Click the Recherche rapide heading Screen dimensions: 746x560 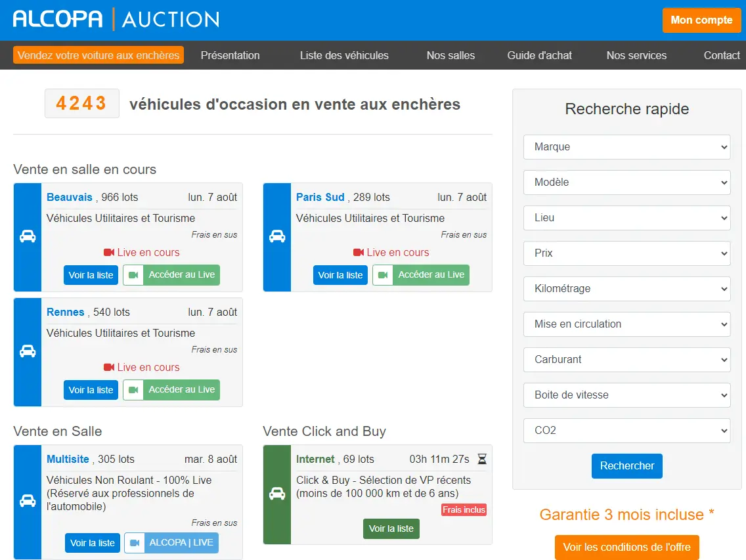tap(626, 109)
